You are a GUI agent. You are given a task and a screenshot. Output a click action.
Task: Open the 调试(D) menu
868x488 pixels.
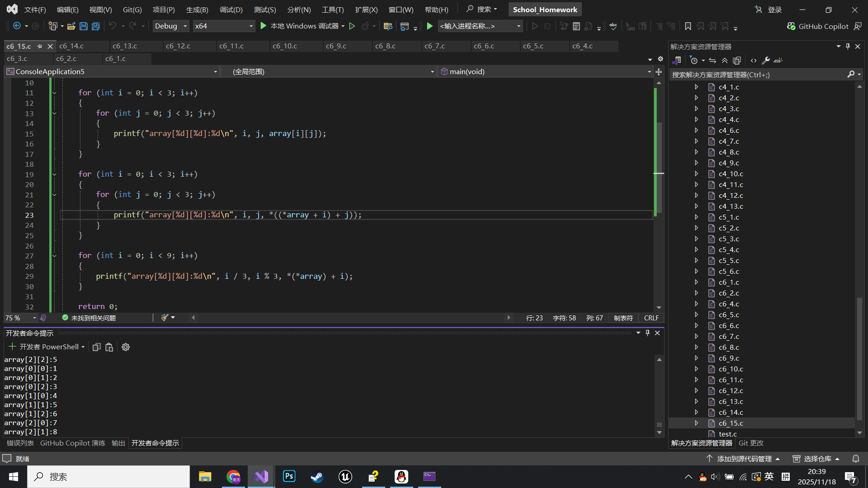point(231,9)
